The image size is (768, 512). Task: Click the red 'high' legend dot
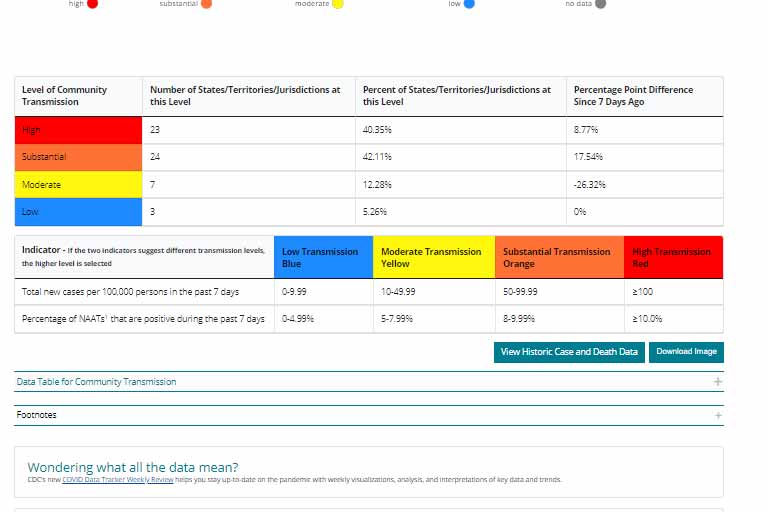tap(92, 4)
